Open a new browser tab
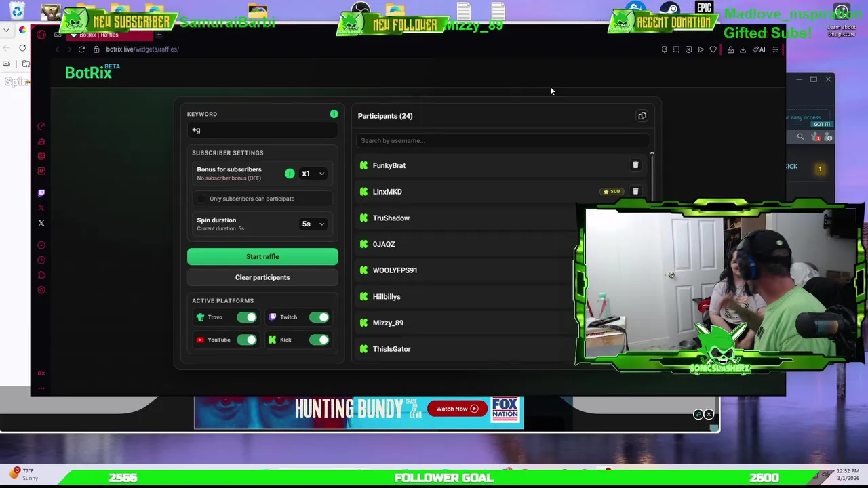 [159, 35]
